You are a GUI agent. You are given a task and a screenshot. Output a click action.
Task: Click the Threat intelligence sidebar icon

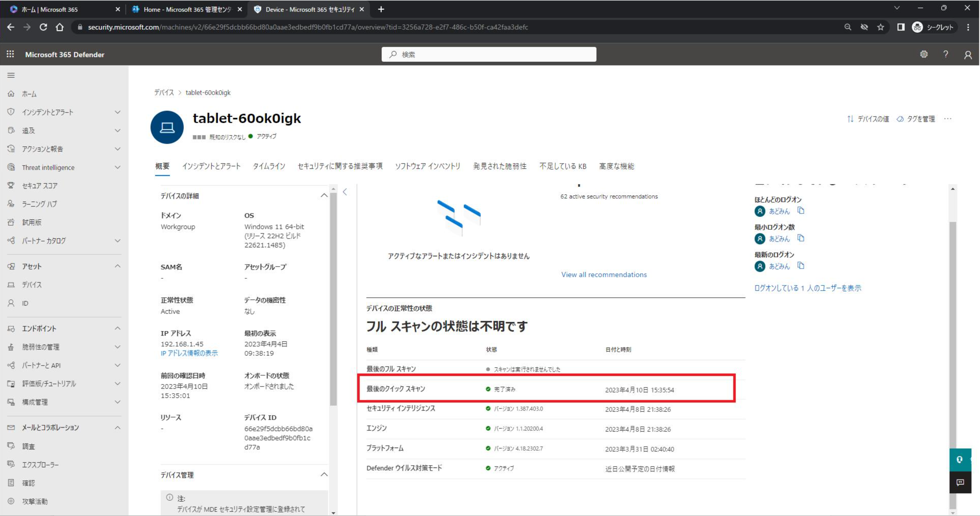[11, 167]
